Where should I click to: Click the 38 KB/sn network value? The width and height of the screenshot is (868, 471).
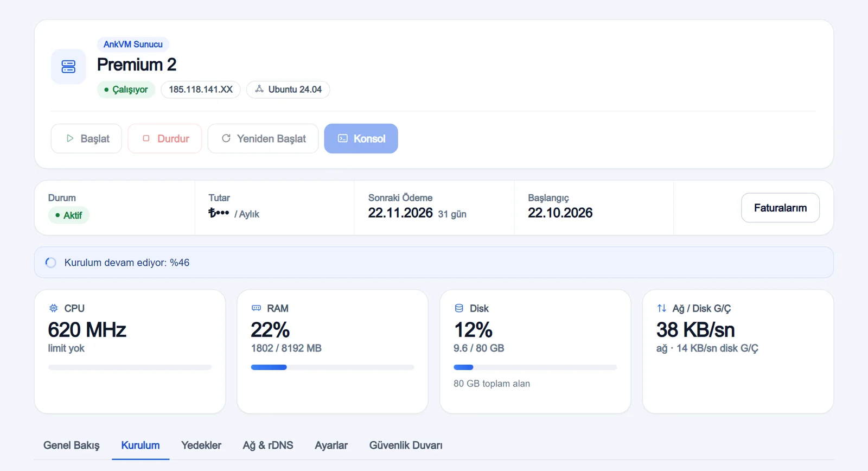click(695, 330)
